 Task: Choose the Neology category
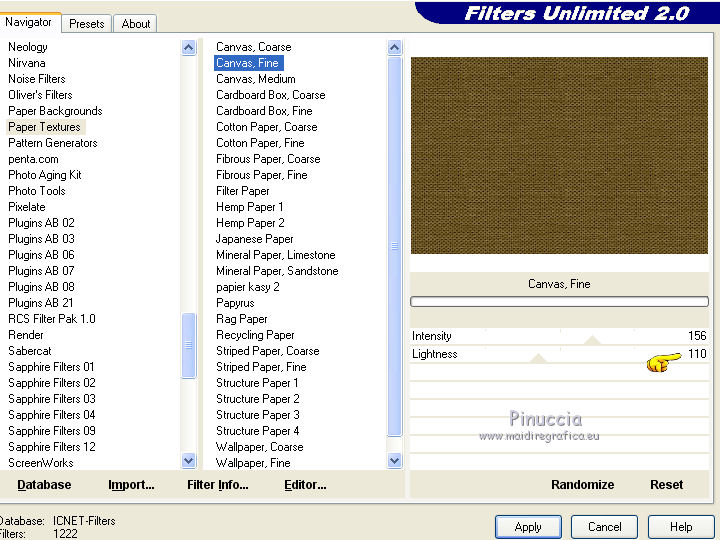coord(28,47)
